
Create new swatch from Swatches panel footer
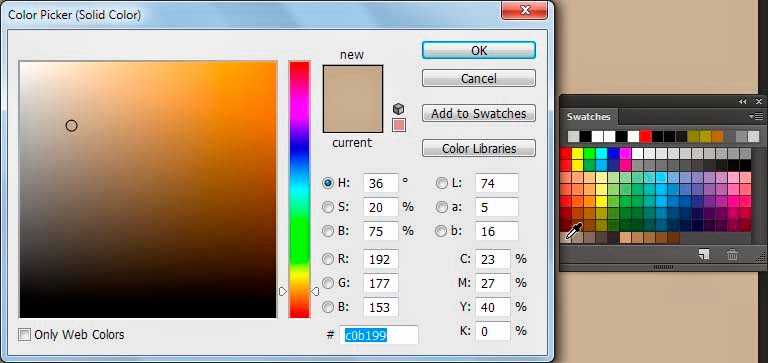pos(704,254)
